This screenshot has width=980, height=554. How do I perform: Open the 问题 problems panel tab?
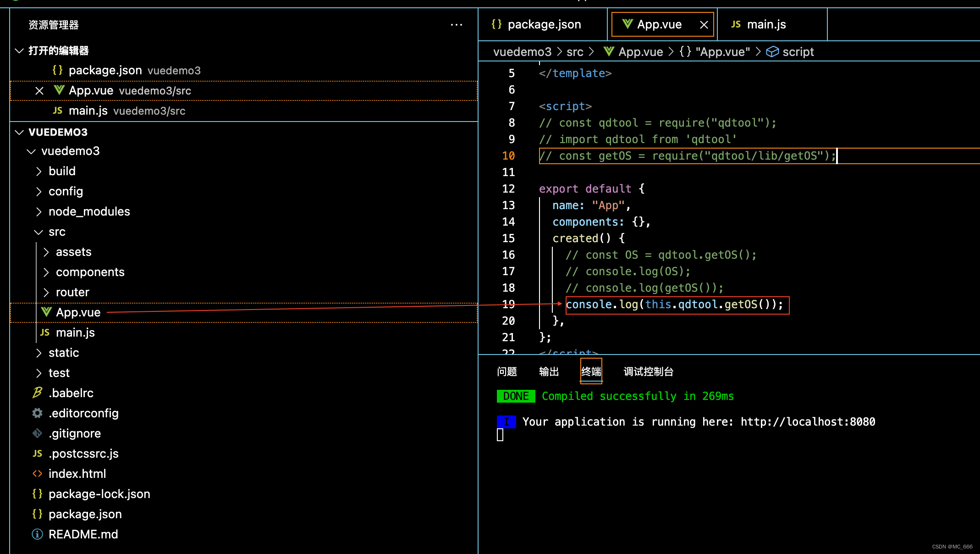(507, 371)
